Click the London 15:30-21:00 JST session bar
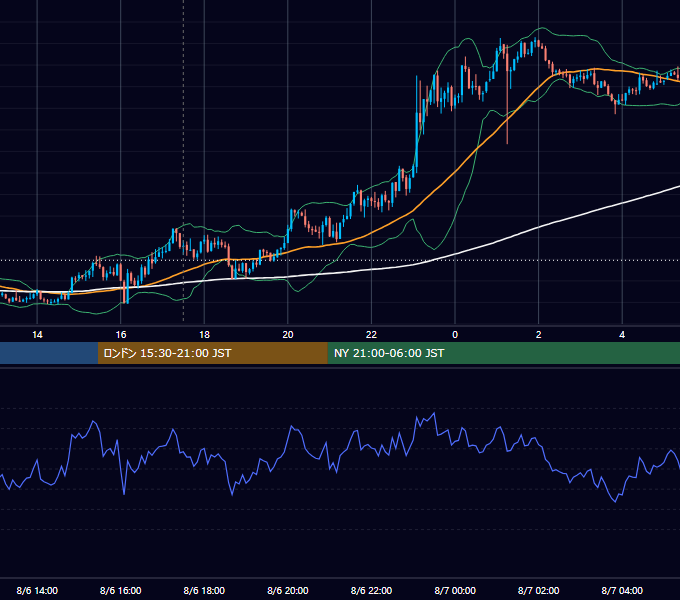The image size is (680, 600). pyautogui.click(x=212, y=353)
